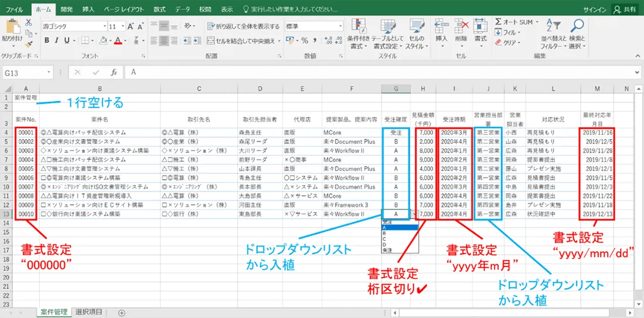Click the phonetic guide (furigana) icon
The width and height of the screenshot is (644, 318).
[136, 40]
